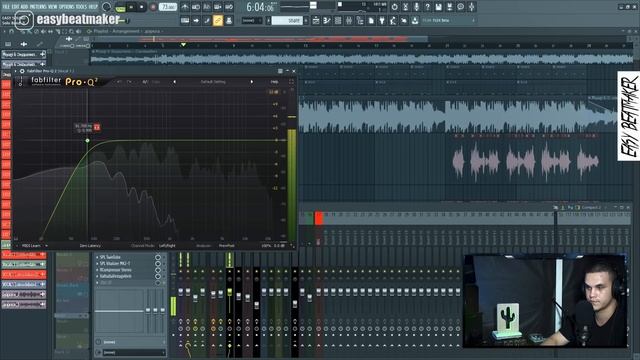The image size is (640, 360).
Task: Click Pro-Q 2 undo arrow
Action: [119, 82]
